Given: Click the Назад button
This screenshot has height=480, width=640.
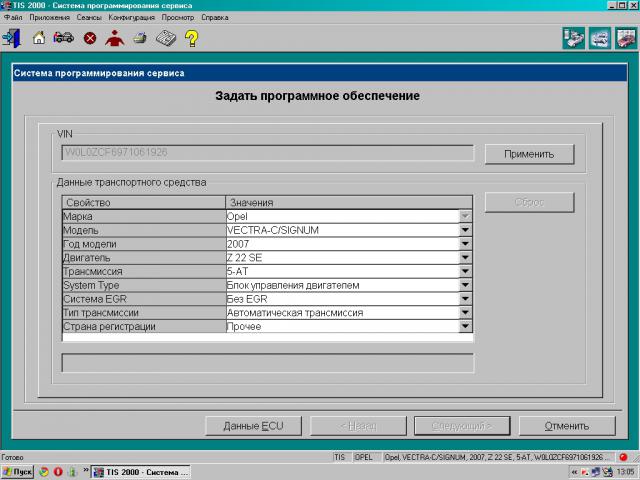Looking at the screenshot, I should (x=358, y=426).
